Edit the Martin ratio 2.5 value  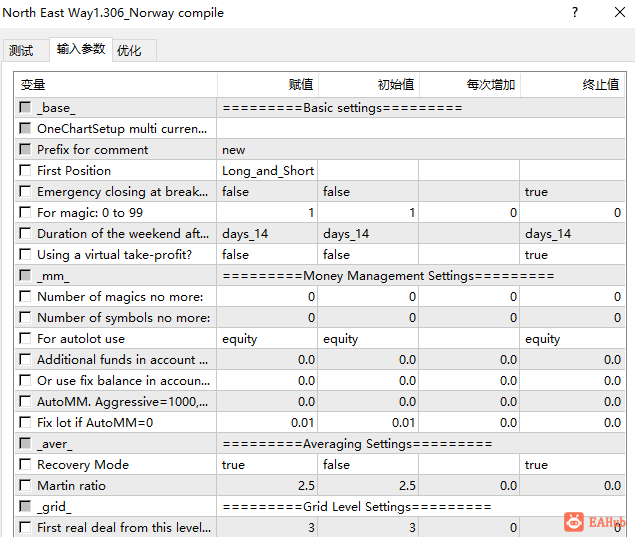[x=267, y=486]
